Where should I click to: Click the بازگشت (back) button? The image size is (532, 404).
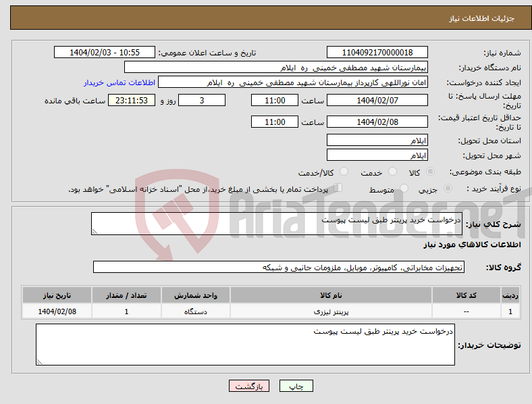pyautogui.click(x=249, y=386)
